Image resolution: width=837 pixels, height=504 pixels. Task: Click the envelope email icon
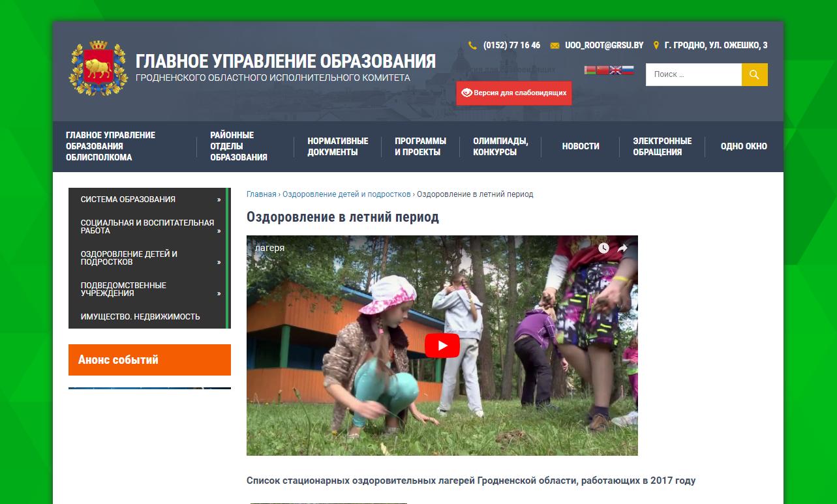pyautogui.click(x=555, y=46)
